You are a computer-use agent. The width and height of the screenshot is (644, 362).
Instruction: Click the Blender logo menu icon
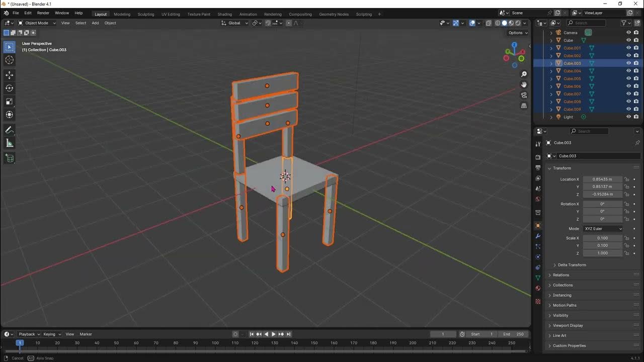pos(6,13)
